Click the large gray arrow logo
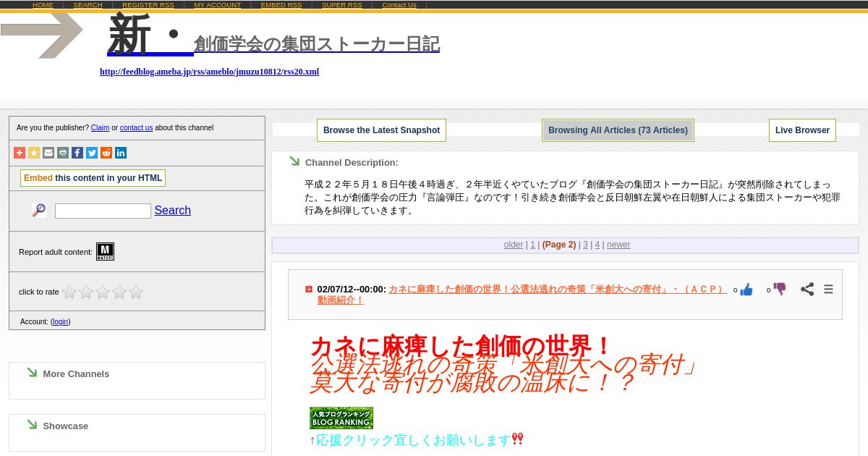Image resolution: width=868 pixels, height=456 pixels. tap(42, 34)
